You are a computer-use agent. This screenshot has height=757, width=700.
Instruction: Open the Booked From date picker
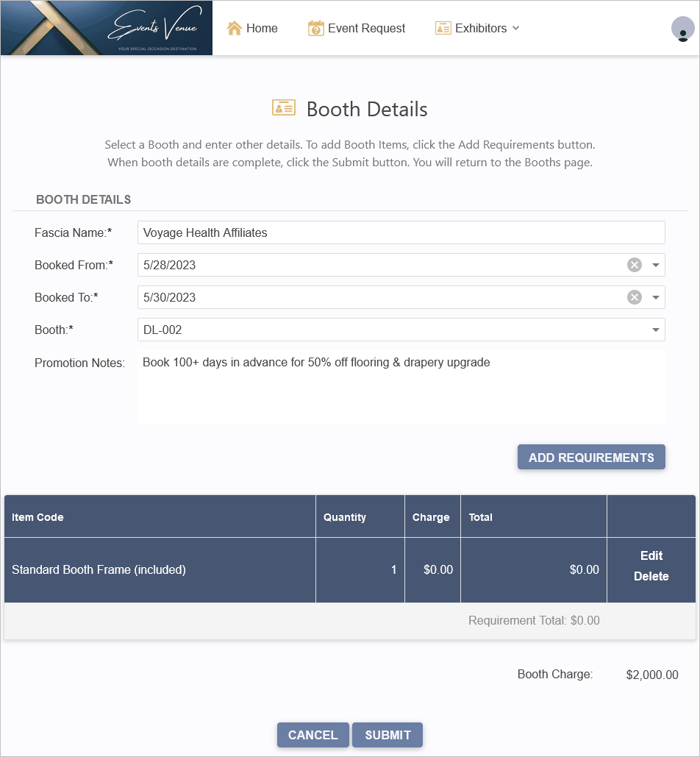pos(656,265)
